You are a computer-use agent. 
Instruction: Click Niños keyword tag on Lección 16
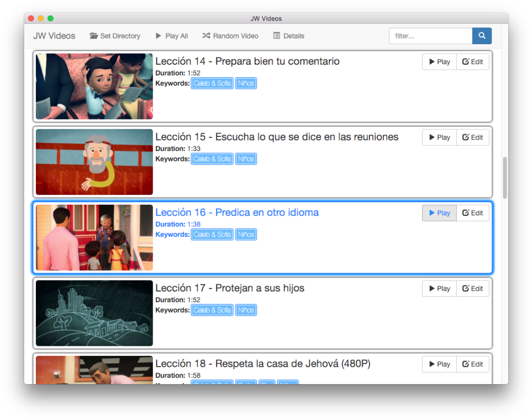[x=246, y=235]
